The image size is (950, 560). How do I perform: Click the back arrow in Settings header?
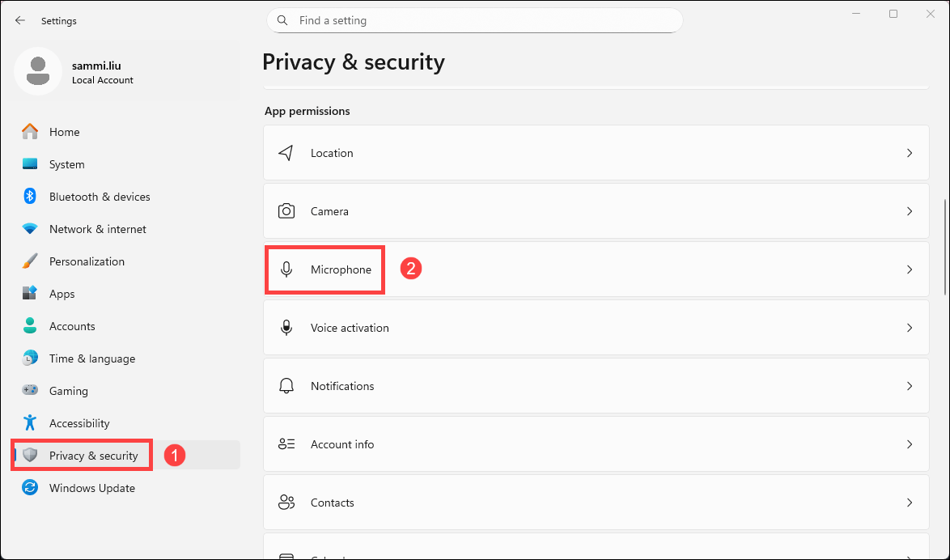click(x=20, y=21)
